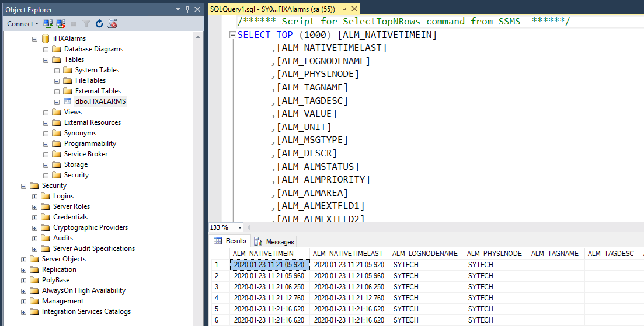Select the dbo.FIXALARMS table
Viewport: 644px width, 326px height.
coord(100,101)
